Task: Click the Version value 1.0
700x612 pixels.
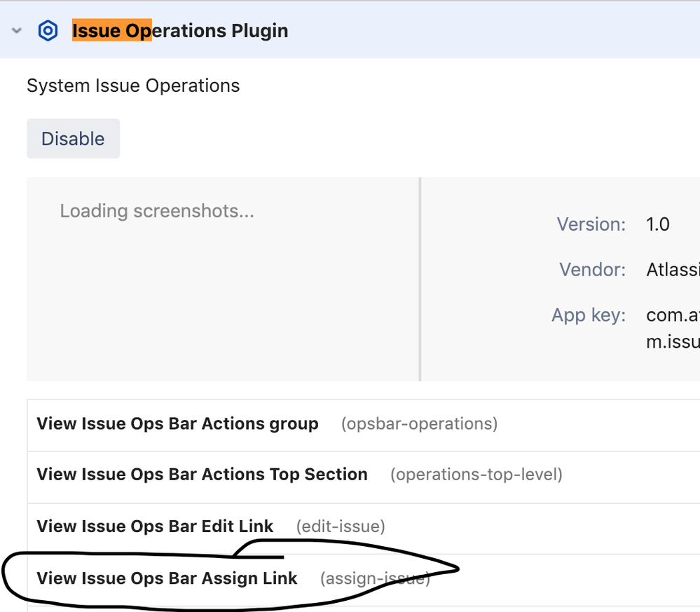Action: coord(658,224)
